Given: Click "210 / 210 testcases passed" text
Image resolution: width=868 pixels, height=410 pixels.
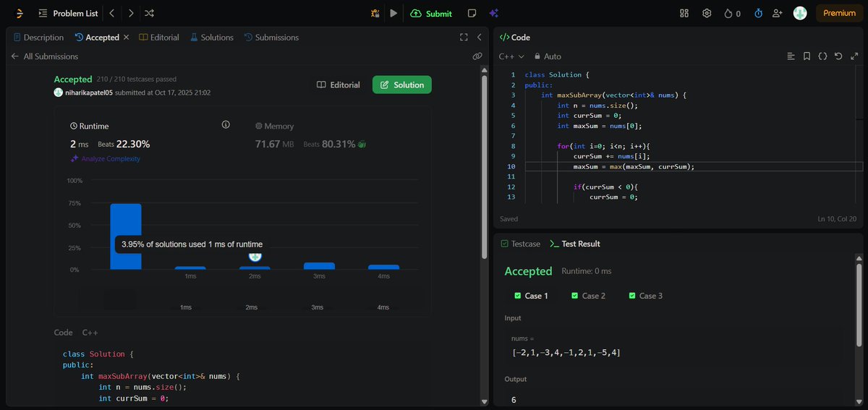Looking at the screenshot, I should 136,79.
